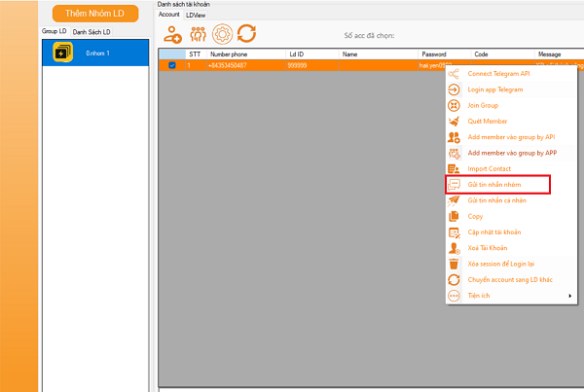Click the Cập nhật tài khoản icon
Screen dimensions: 584x392
(x=454, y=232)
